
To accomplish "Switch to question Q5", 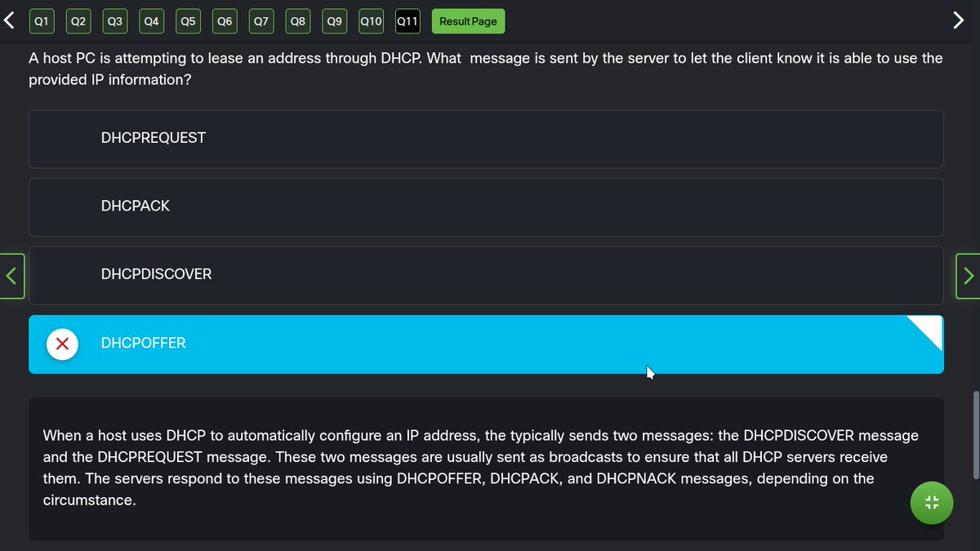I will coord(187,21).
